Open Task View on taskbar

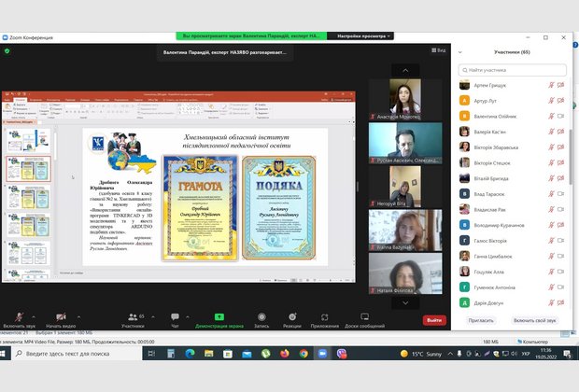coord(151,354)
